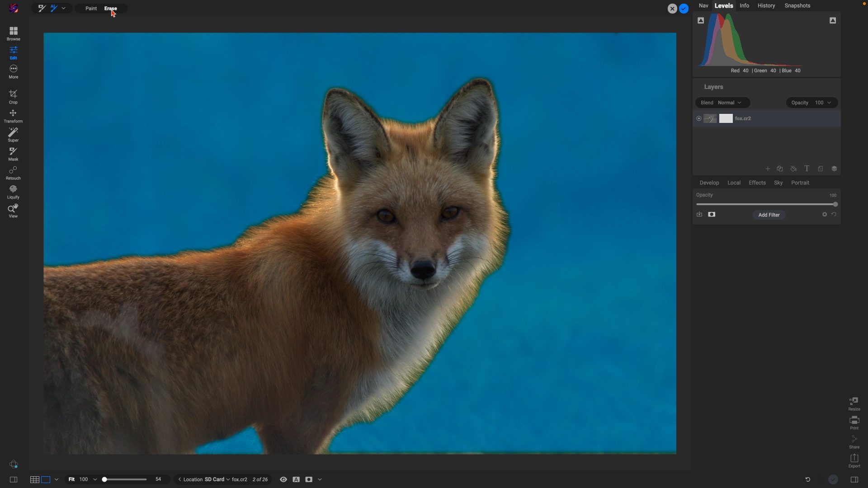Confirm with the blue checkmark button
Screen dimensions: 868x488
684,9
